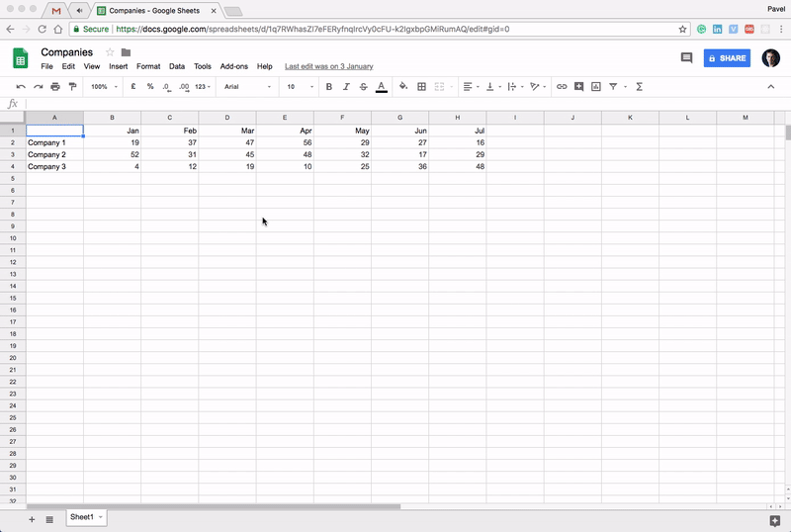Image resolution: width=791 pixels, height=532 pixels.
Task: Open the fill colour picker
Action: pyautogui.click(x=403, y=86)
